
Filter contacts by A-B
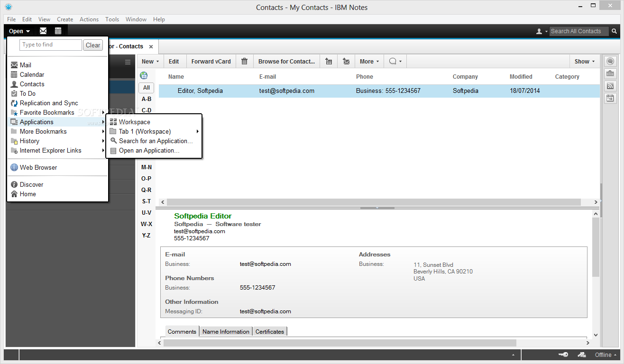click(147, 99)
